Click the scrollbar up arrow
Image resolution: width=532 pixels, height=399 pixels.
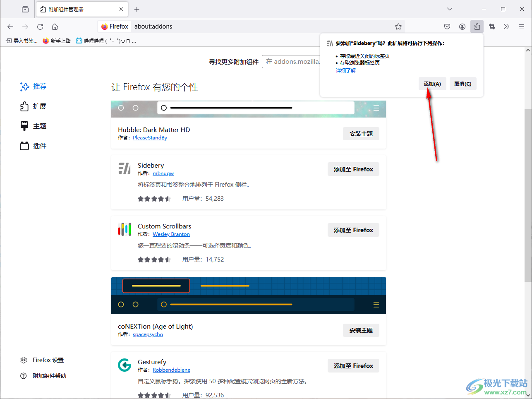point(528,50)
